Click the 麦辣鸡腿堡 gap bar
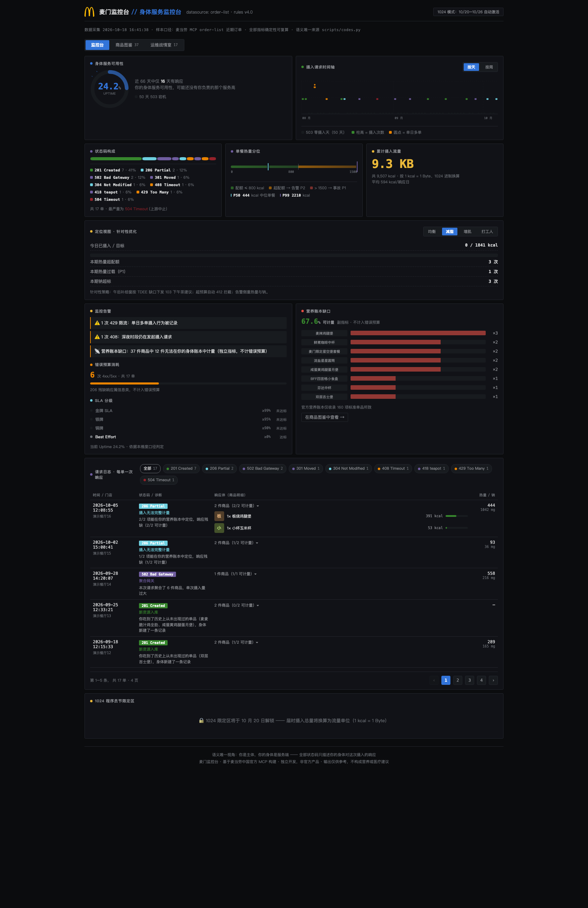Image resolution: width=588 pixels, height=908 pixels. (x=418, y=333)
